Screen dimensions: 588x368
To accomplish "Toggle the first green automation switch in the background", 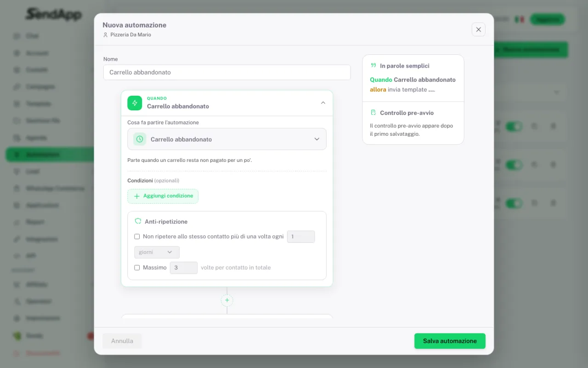I will pyautogui.click(x=514, y=126).
